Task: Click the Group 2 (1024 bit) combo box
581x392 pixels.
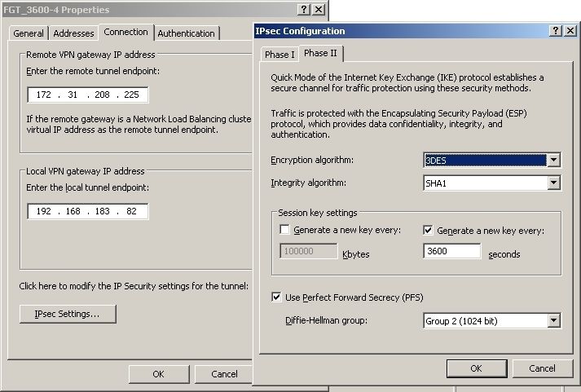Action: point(491,320)
